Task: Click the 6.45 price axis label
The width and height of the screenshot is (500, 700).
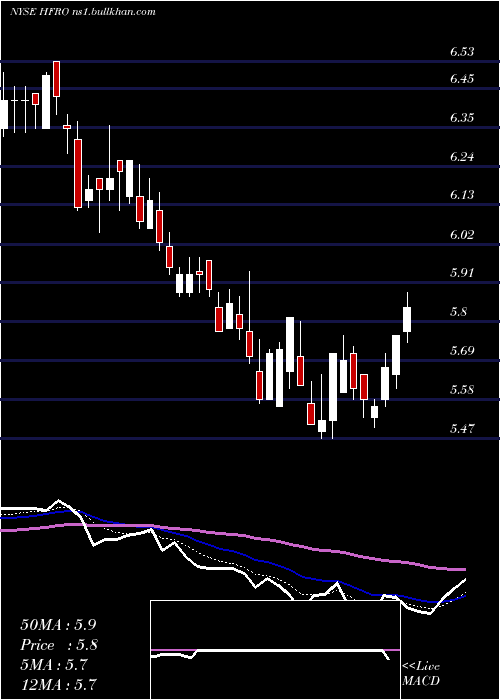Action: tap(462, 79)
